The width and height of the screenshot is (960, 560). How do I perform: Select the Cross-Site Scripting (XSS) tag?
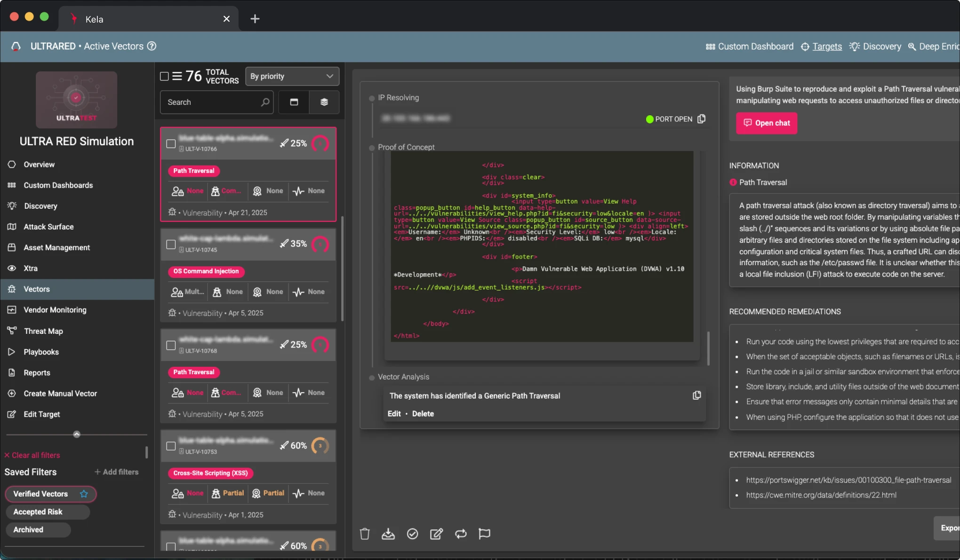tap(210, 473)
